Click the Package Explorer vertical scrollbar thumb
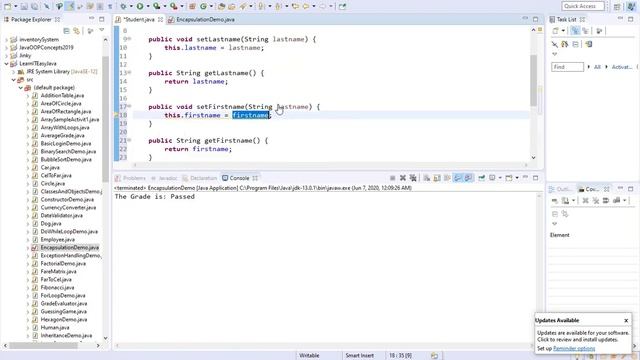Image resolution: width=640 pixels, height=360 pixels. click(105, 118)
